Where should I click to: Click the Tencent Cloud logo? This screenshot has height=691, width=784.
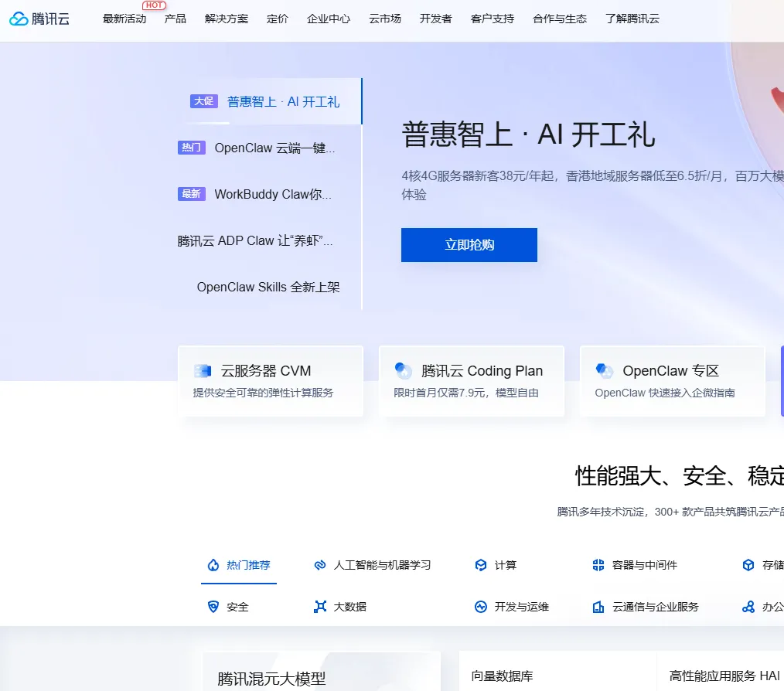(x=39, y=19)
